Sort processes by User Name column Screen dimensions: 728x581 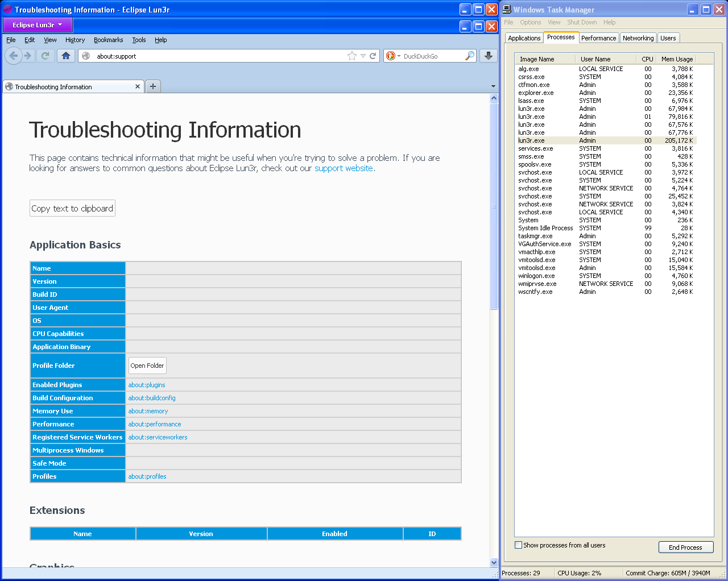(605, 59)
